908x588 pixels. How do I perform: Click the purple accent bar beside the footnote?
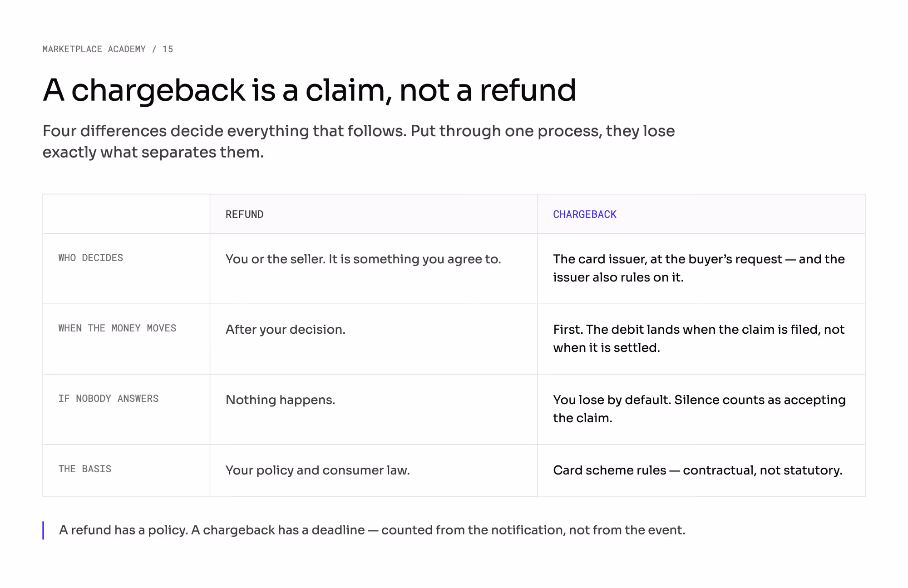[43, 530]
